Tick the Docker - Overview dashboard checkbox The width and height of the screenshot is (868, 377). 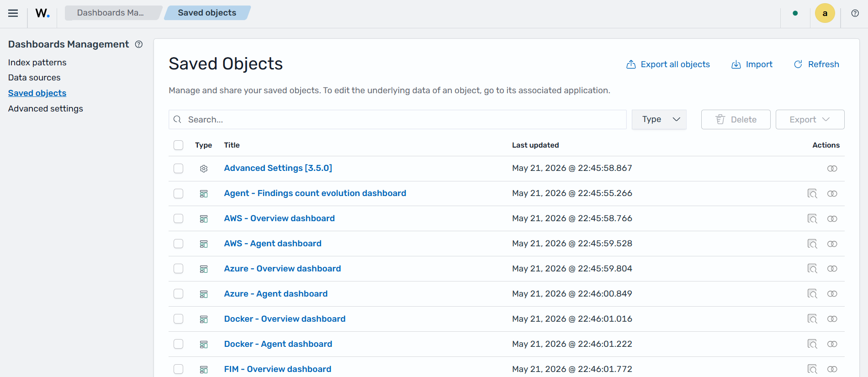(x=178, y=319)
